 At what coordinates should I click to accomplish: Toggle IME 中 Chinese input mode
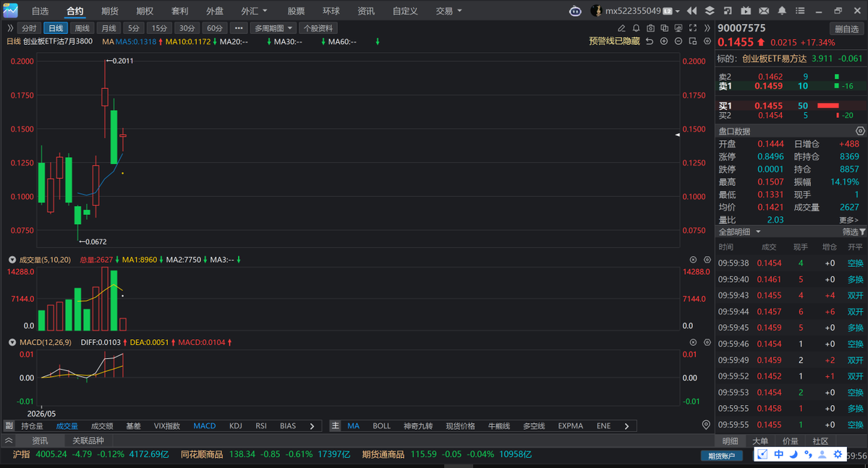tap(779, 454)
